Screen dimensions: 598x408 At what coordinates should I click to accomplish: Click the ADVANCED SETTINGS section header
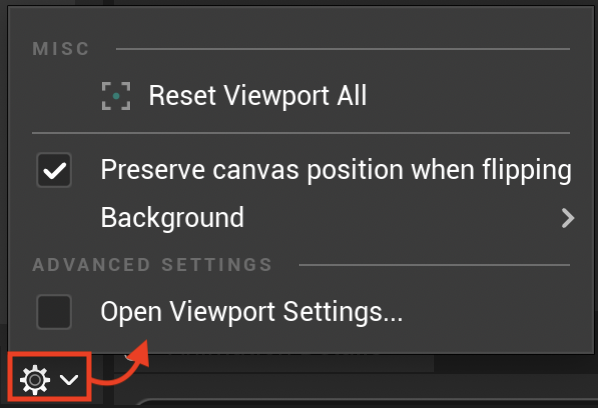click(x=153, y=265)
